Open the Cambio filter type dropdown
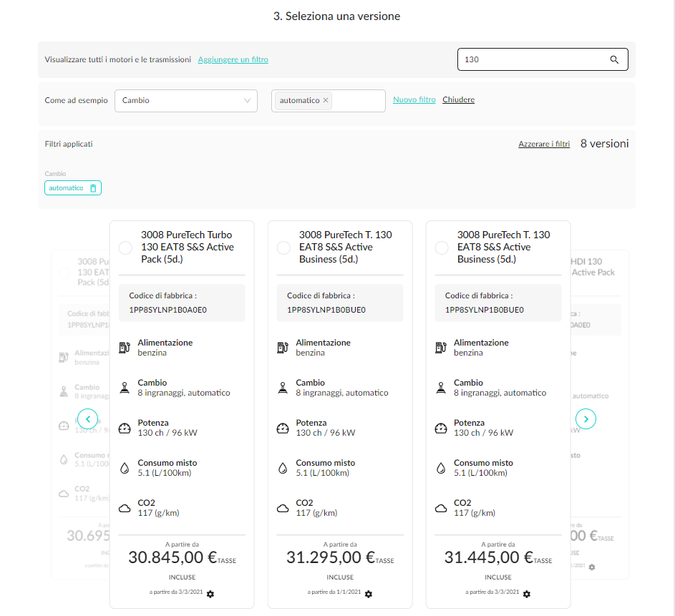The image size is (675, 616). coord(186,101)
